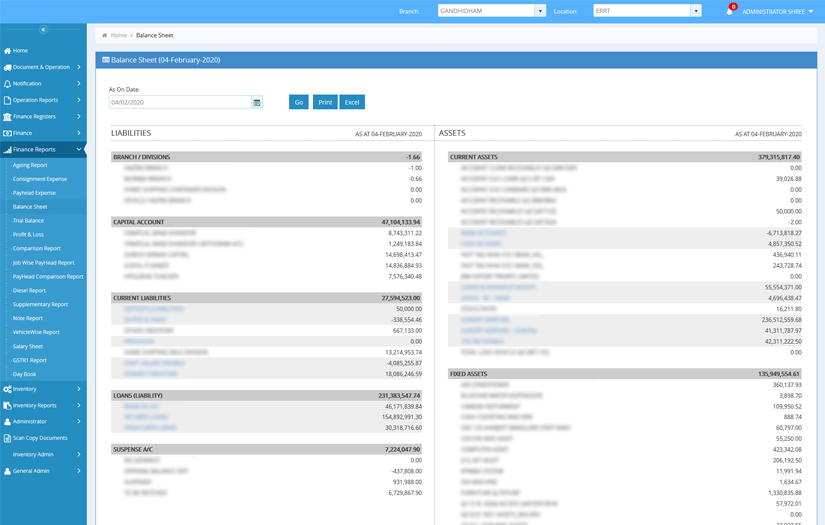This screenshot has width=825, height=525.
Task: Select Balance Sheet in sidebar
Action: tap(30, 207)
